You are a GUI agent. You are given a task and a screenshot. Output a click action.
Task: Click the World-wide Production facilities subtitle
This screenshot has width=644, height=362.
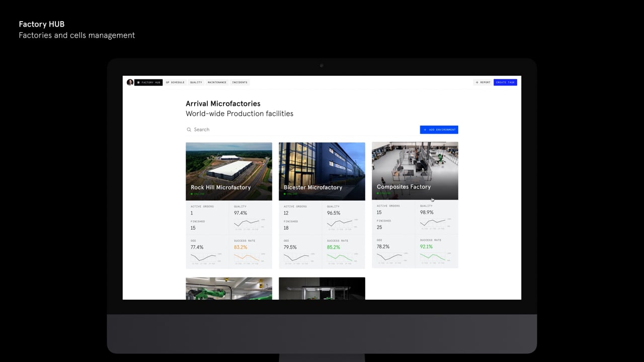pyautogui.click(x=239, y=114)
